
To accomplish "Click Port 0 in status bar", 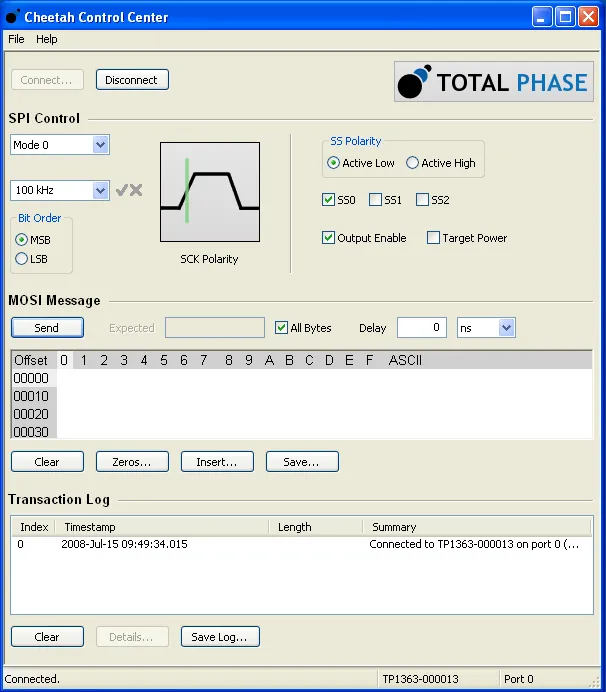I will coord(519,679).
